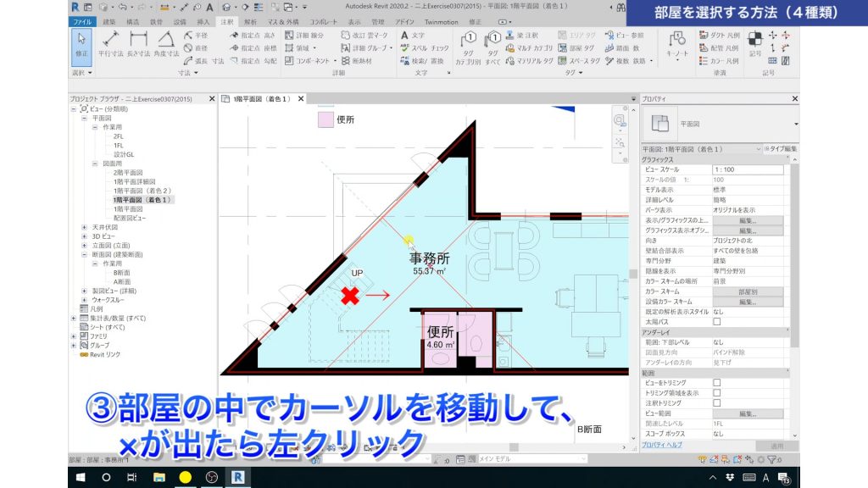Enable the ビューをトリミング checkbox
The image size is (868, 488).
click(716, 383)
